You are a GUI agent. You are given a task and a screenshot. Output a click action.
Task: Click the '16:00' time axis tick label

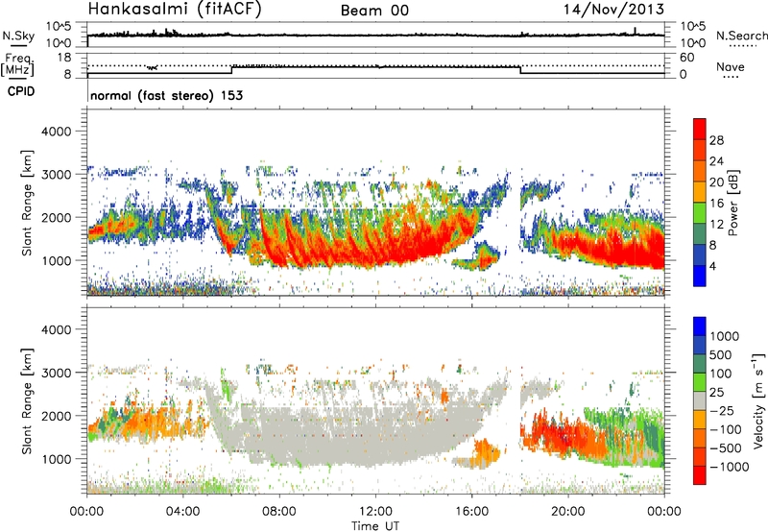pyautogui.click(x=471, y=512)
